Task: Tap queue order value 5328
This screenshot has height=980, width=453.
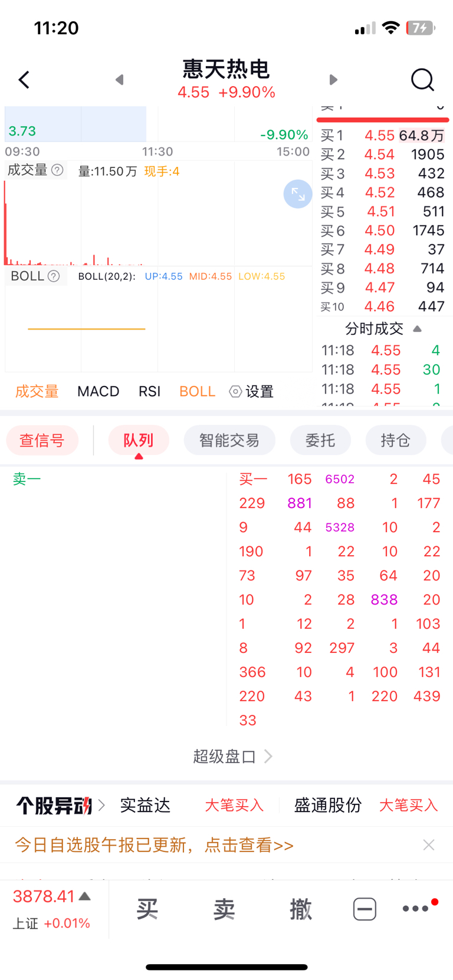Action: coord(340,527)
